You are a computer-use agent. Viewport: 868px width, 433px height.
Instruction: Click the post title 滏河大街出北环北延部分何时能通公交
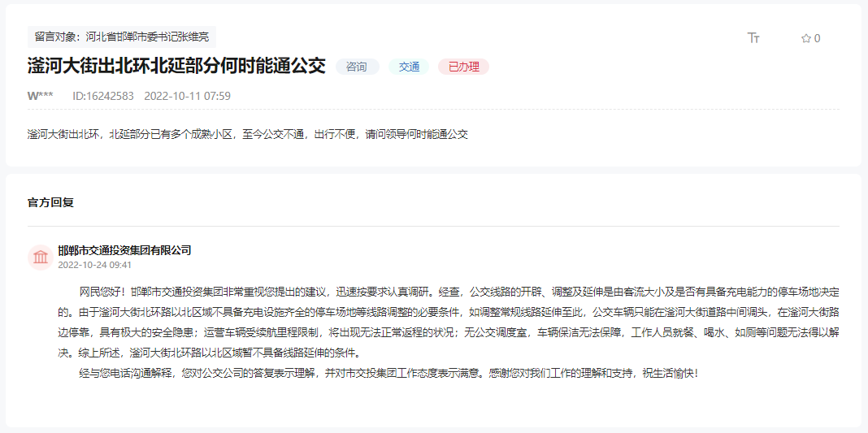[x=176, y=67]
